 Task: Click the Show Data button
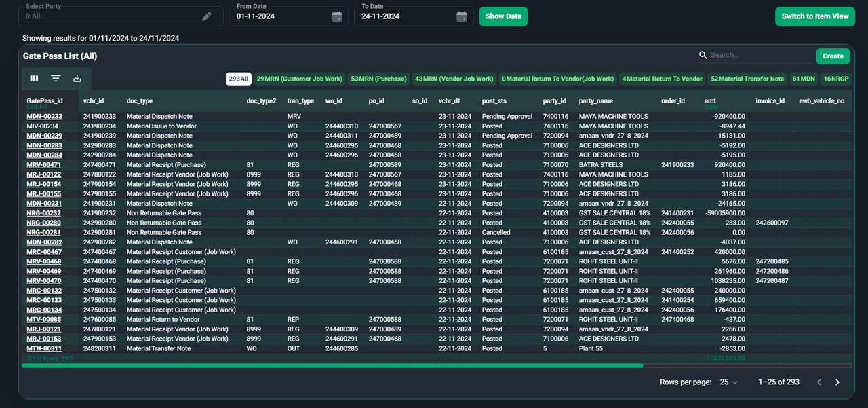[503, 16]
